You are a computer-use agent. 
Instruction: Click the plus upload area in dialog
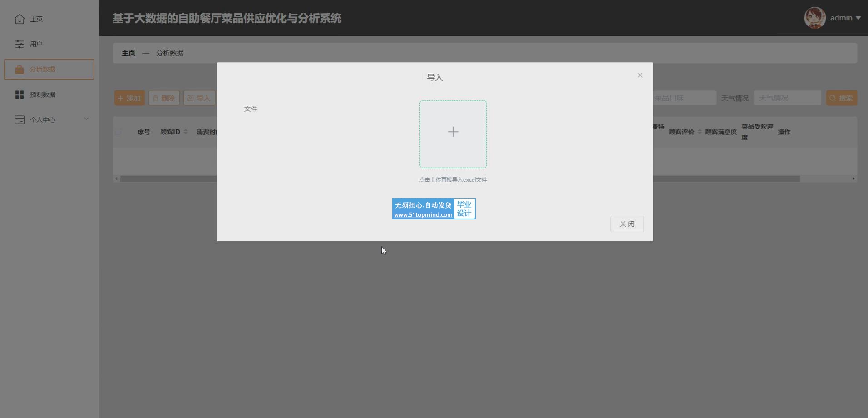point(453,134)
